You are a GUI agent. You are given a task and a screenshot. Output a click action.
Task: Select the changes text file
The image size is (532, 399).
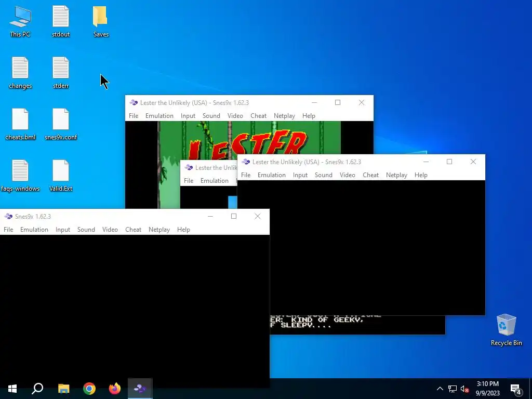point(20,73)
